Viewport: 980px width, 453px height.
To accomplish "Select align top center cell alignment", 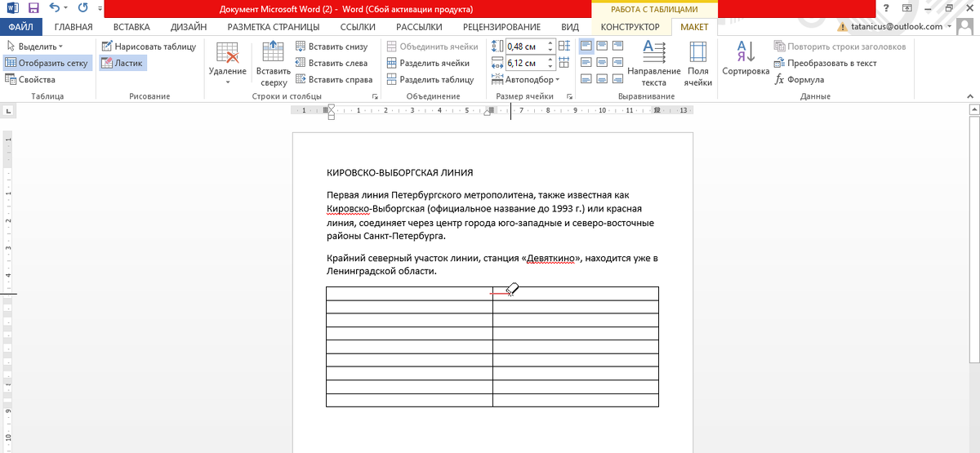I will click(602, 47).
